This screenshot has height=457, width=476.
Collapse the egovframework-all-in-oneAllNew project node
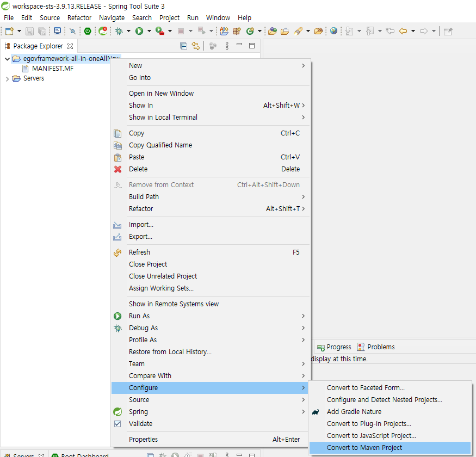[x=7, y=59]
